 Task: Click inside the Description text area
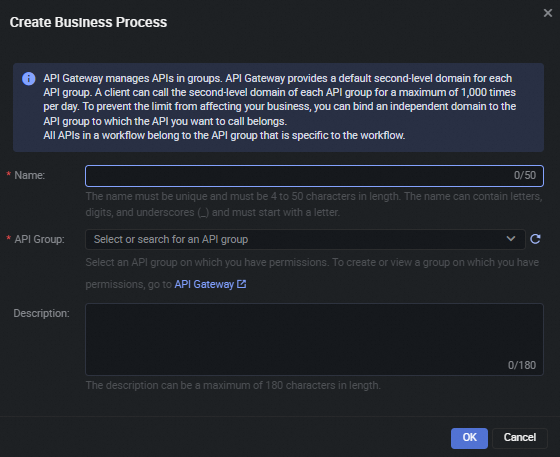[314, 339]
